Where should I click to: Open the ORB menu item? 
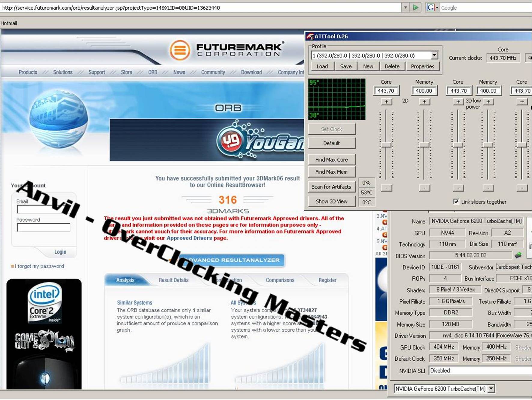(153, 72)
